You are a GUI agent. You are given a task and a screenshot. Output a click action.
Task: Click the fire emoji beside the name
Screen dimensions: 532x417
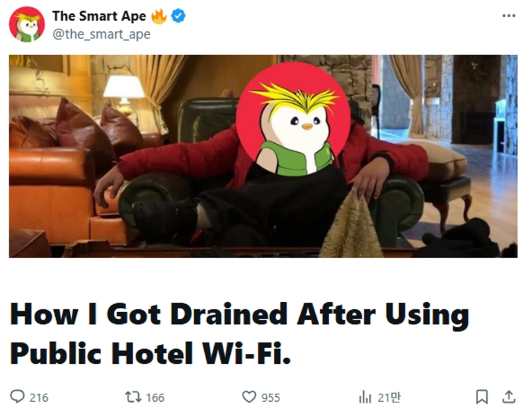click(x=159, y=16)
